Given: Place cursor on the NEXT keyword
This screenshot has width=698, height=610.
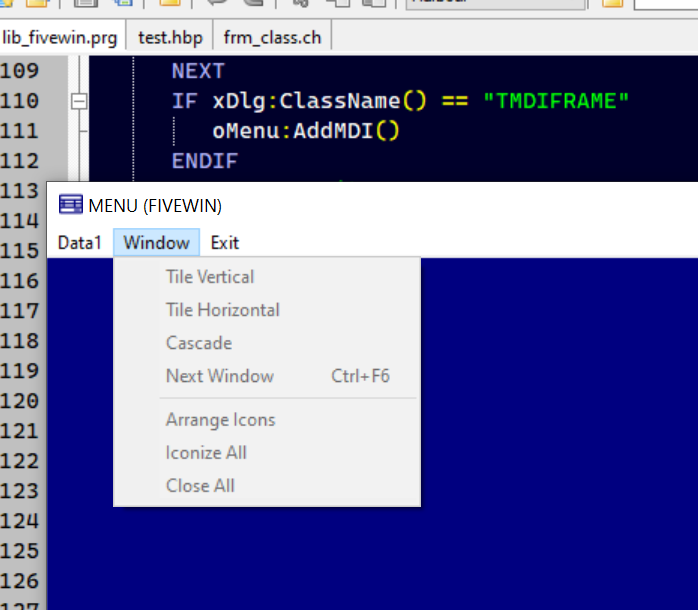Looking at the screenshot, I should (x=199, y=71).
